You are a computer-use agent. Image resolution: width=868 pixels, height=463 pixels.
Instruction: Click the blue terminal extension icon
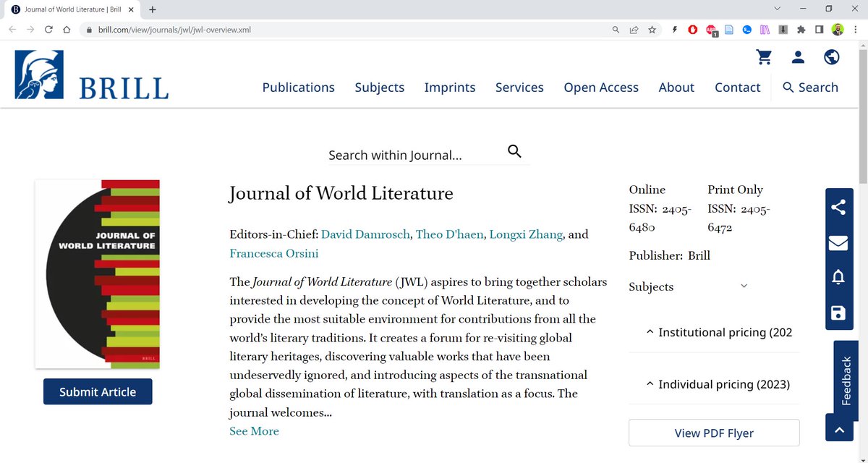(747, 30)
